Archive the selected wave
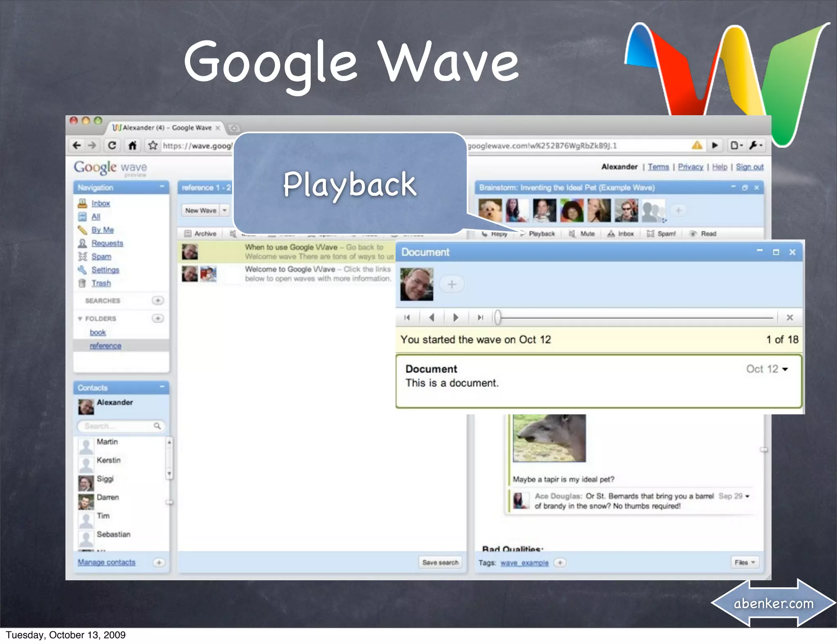The height and width of the screenshot is (644, 837). click(x=200, y=234)
